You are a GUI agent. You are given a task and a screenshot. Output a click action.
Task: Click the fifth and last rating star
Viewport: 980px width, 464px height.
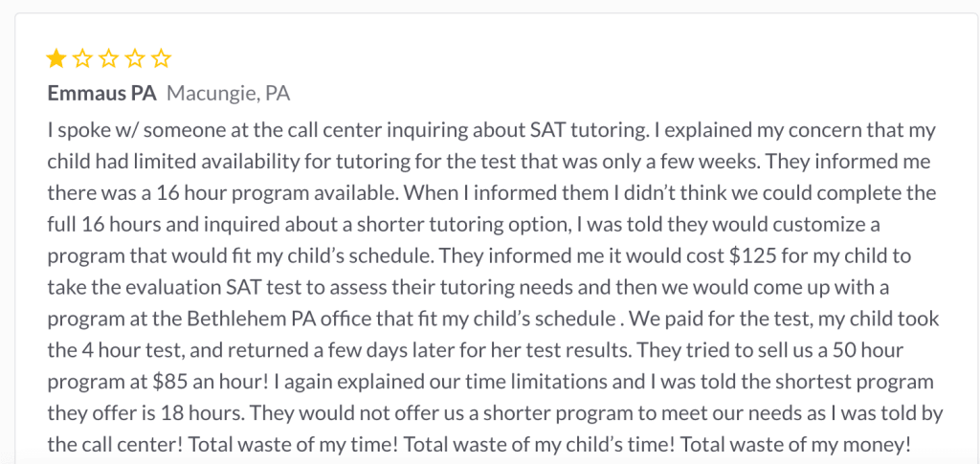point(161,59)
